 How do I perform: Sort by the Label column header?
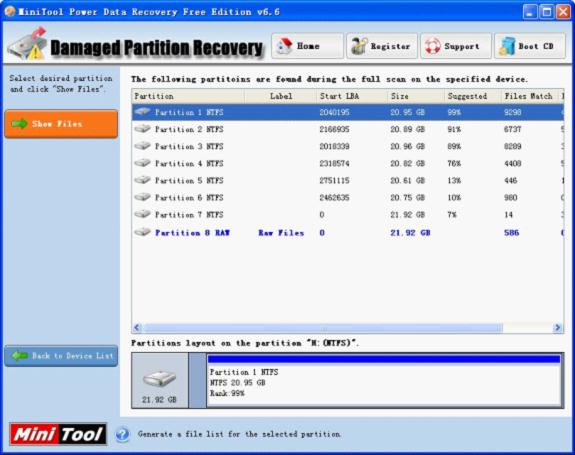coord(281,96)
